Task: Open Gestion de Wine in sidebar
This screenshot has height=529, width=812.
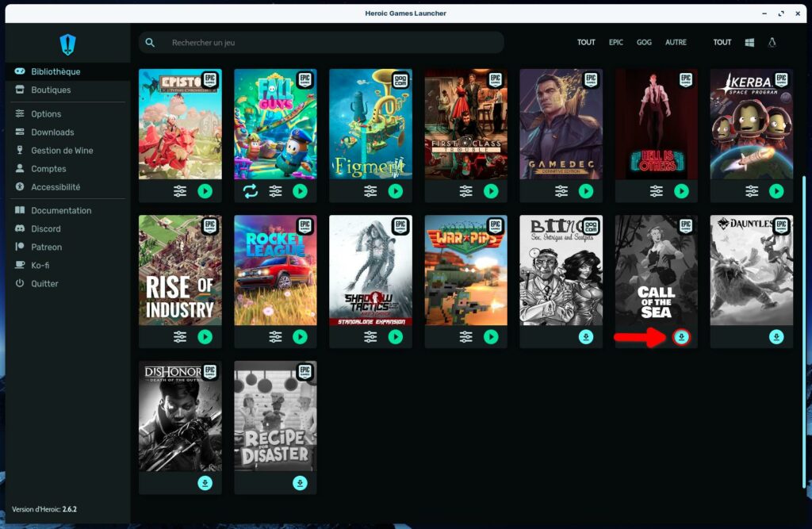Action: point(62,151)
